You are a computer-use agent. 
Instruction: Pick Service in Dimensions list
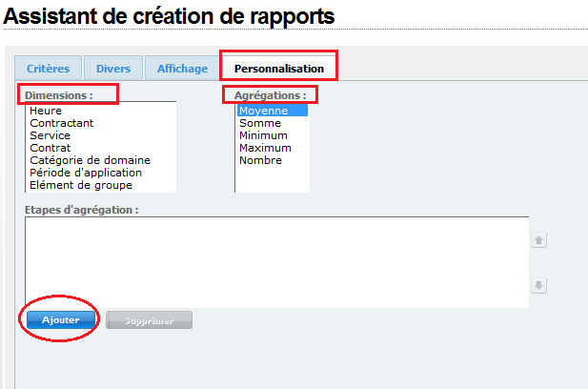click(x=101, y=135)
